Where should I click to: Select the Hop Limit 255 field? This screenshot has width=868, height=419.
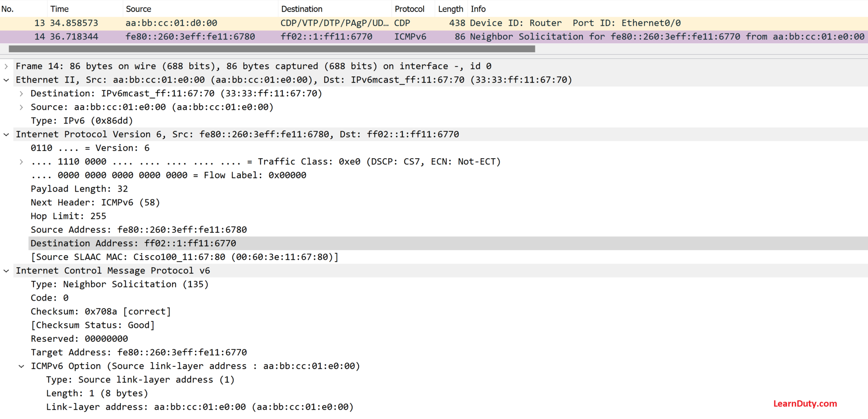(68, 216)
